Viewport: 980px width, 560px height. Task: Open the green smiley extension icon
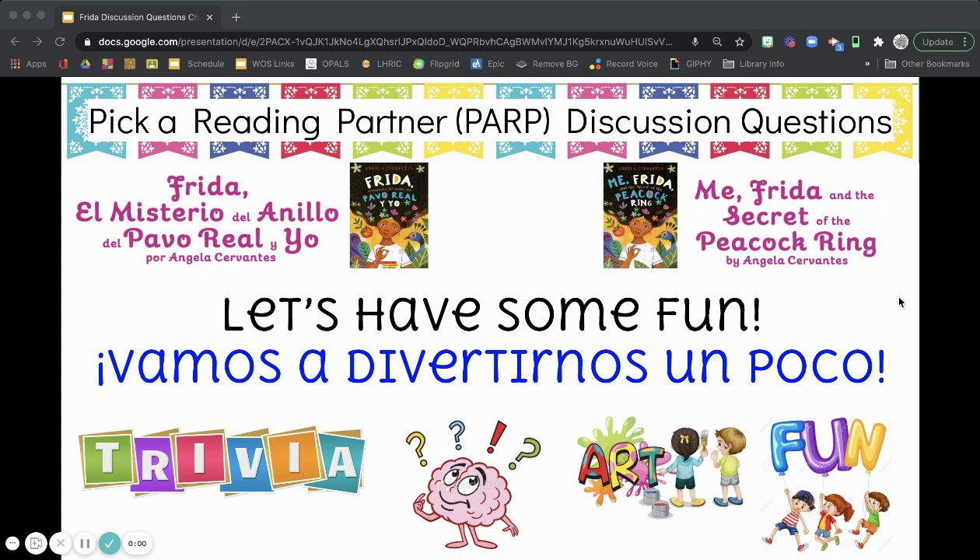(768, 42)
